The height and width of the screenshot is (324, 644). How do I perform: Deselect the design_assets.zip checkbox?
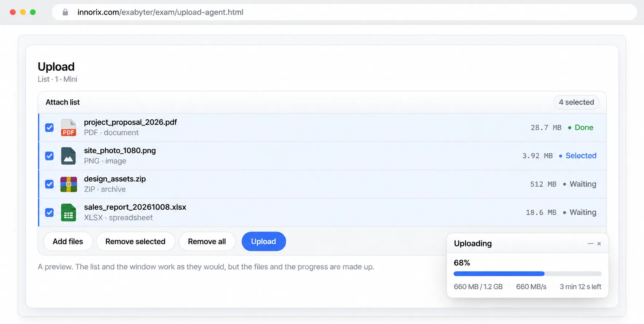tap(50, 184)
